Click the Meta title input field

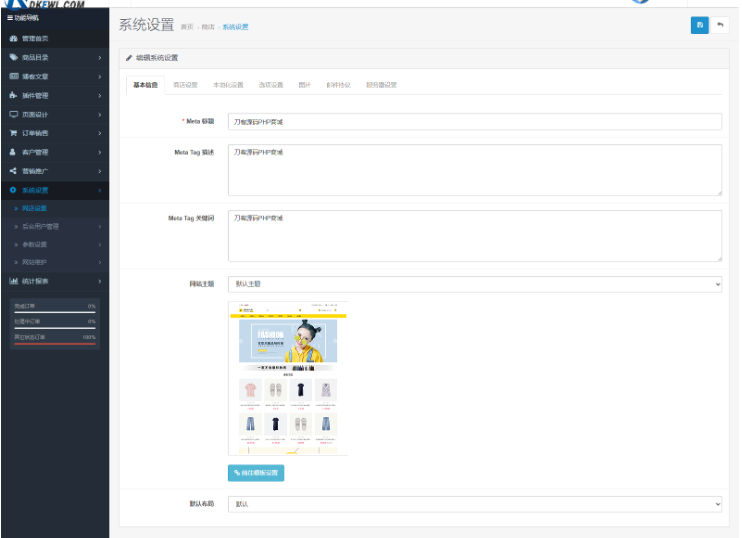coord(474,122)
